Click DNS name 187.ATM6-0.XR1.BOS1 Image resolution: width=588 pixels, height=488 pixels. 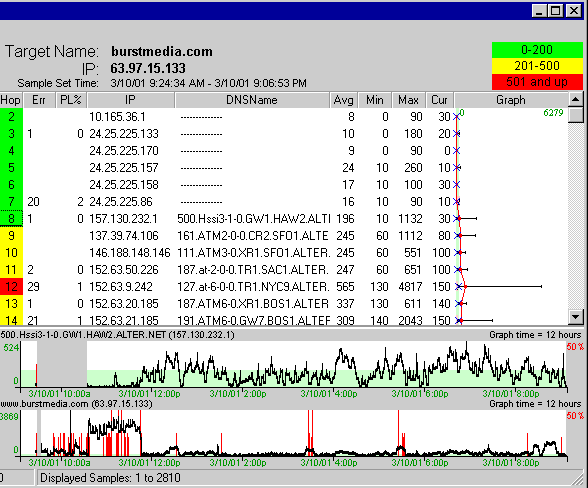253,304
